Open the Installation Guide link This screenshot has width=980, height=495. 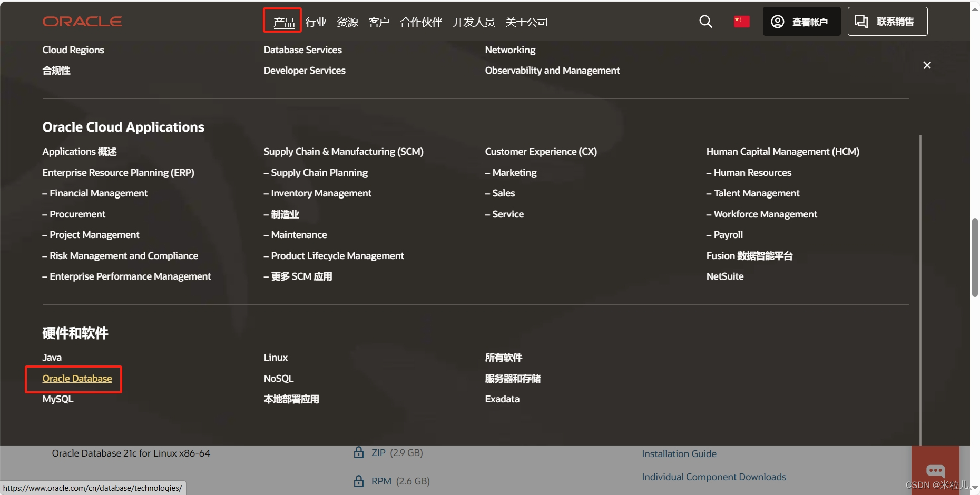679,453
